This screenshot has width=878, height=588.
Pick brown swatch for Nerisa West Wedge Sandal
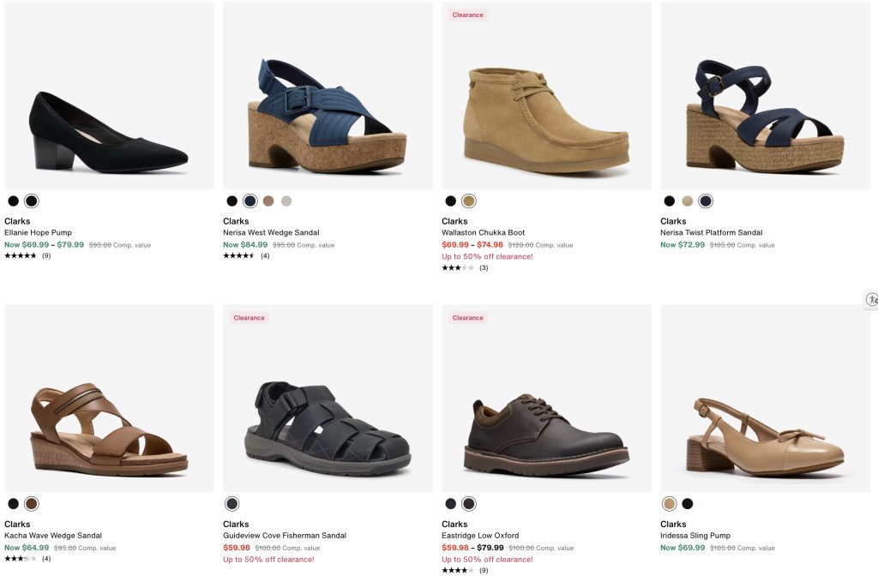268,201
